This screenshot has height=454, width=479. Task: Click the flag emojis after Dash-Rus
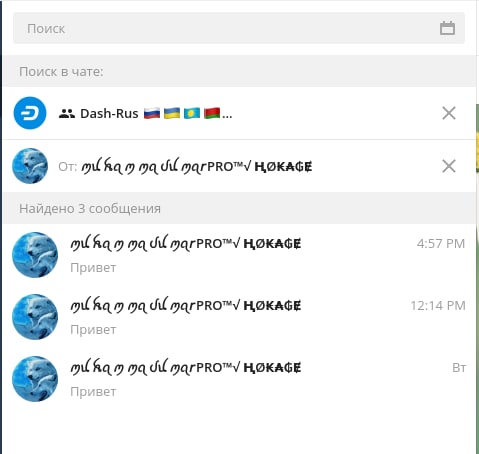point(182,113)
